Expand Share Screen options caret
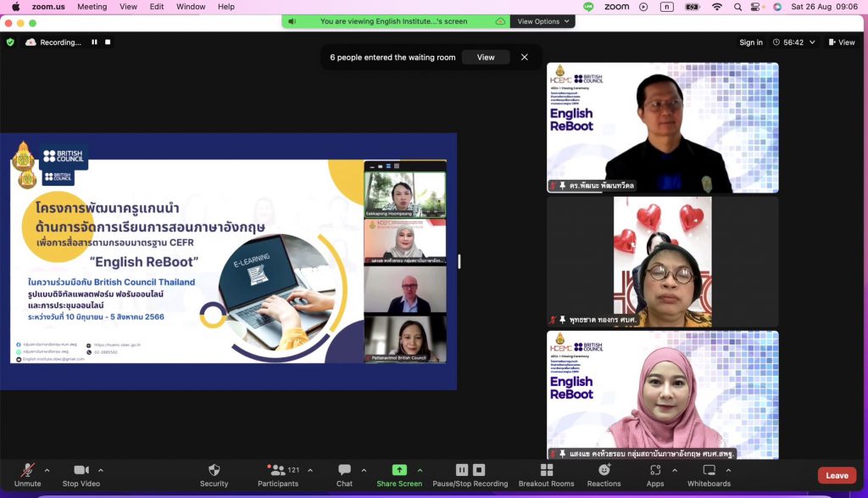The width and height of the screenshot is (868, 498). (420, 470)
